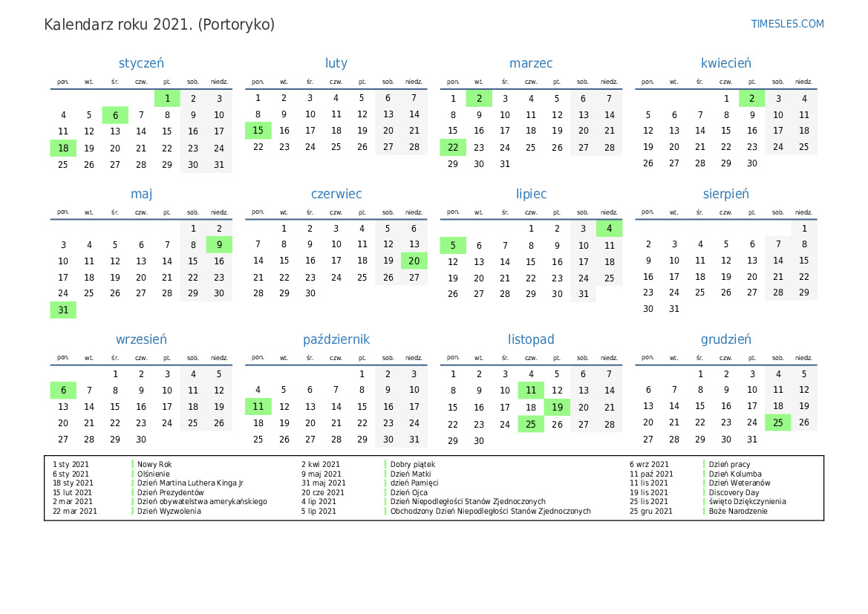The width and height of the screenshot is (868, 614).
Task: Click February 28 in luty
Action: coord(414,147)
